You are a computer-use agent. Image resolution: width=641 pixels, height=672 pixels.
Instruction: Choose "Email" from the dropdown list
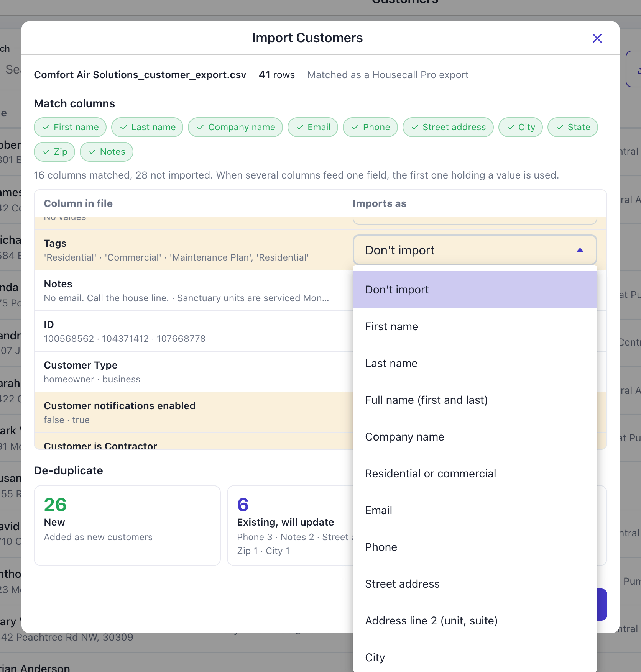coord(475,510)
